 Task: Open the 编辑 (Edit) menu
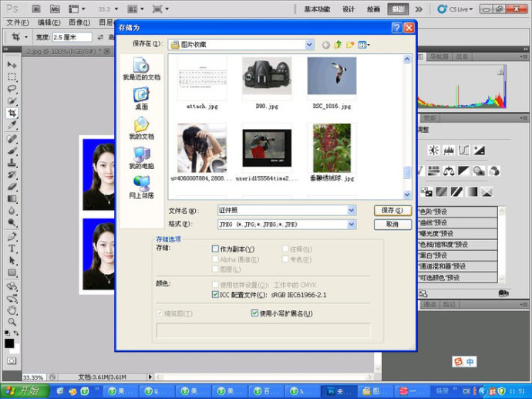[x=49, y=22]
